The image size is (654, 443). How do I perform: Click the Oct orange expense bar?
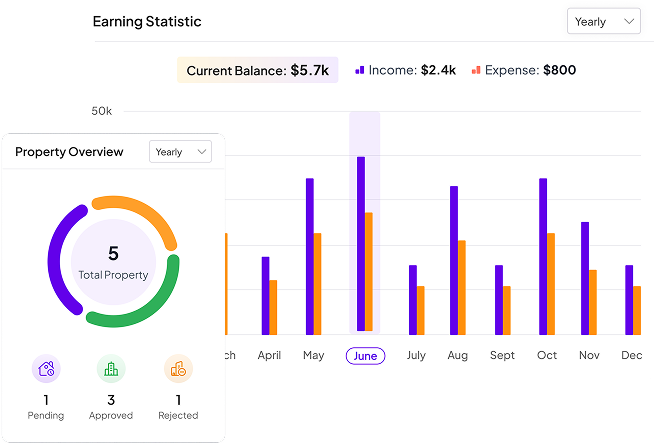tap(551, 284)
